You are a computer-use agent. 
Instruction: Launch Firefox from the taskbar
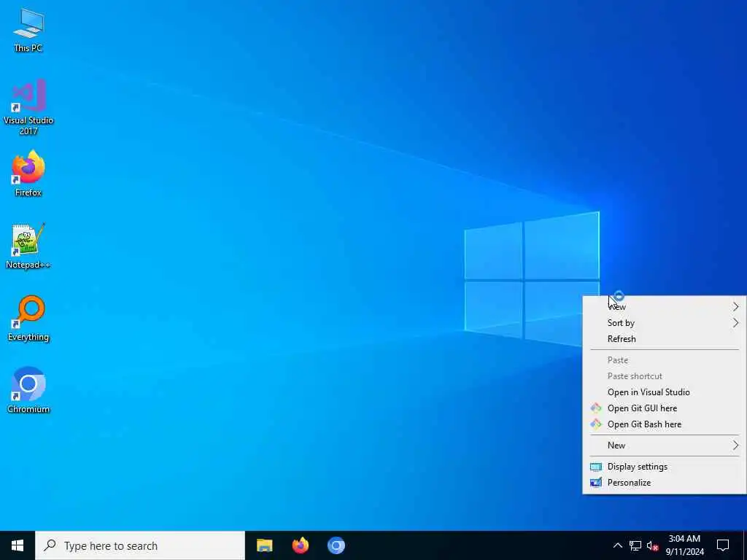[x=300, y=545]
